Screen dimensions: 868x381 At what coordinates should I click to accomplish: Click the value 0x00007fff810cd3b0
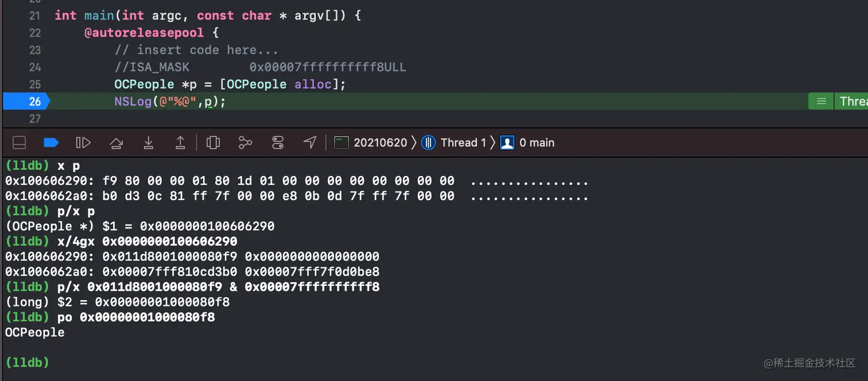click(170, 271)
